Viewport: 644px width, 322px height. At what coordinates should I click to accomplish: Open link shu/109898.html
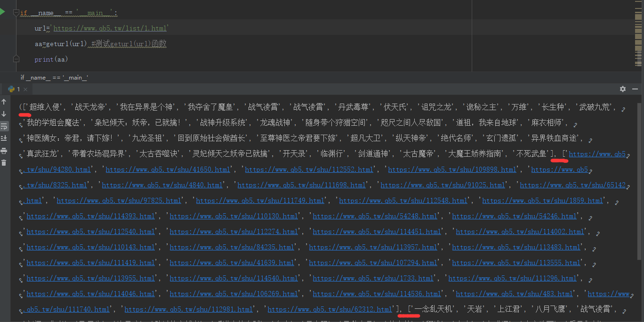point(452,169)
